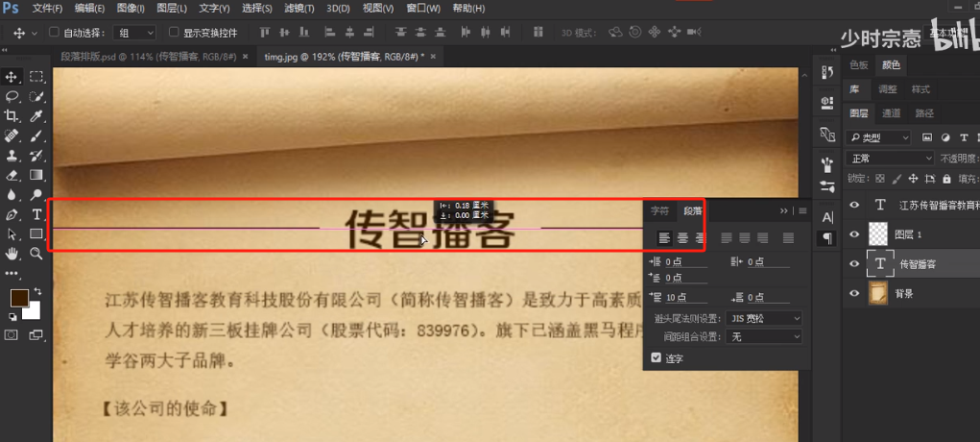Open the layer filter 类型 dropdown

(878, 137)
